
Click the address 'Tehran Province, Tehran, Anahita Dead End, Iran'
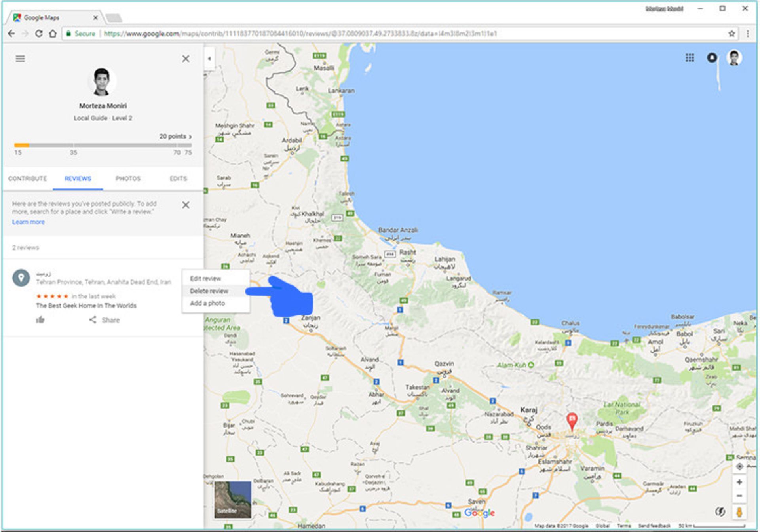tap(104, 282)
